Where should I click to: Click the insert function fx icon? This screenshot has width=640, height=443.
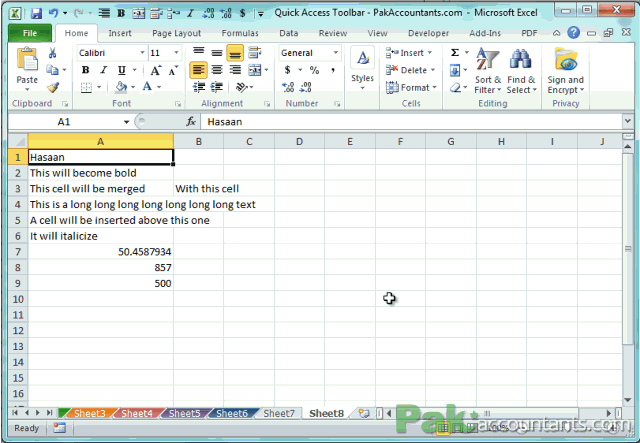(191, 121)
